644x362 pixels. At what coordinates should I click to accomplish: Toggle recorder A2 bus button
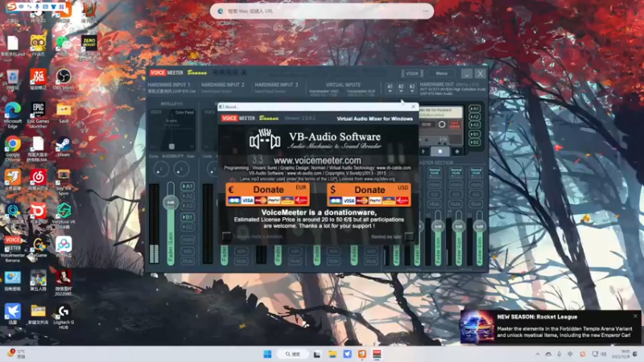pyautogui.click(x=474, y=117)
